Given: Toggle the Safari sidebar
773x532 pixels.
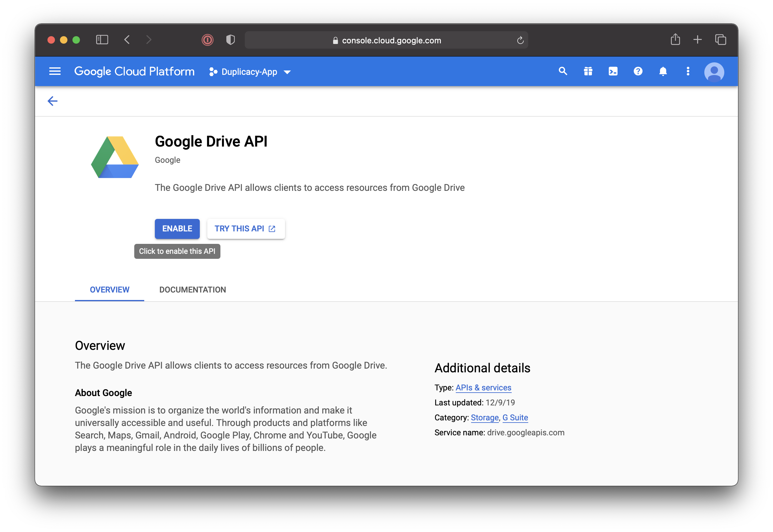Looking at the screenshot, I should 102,40.
